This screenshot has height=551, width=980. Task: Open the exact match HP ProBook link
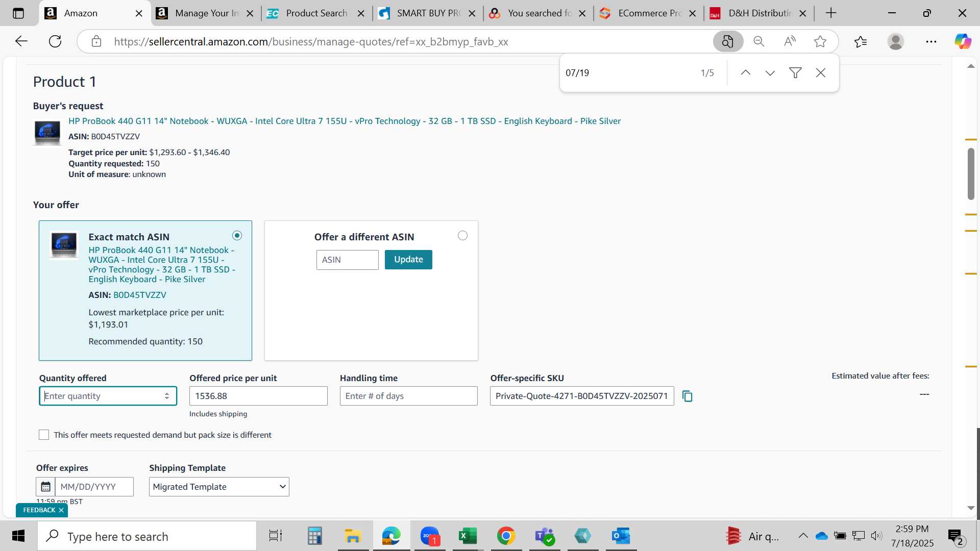click(x=162, y=265)
